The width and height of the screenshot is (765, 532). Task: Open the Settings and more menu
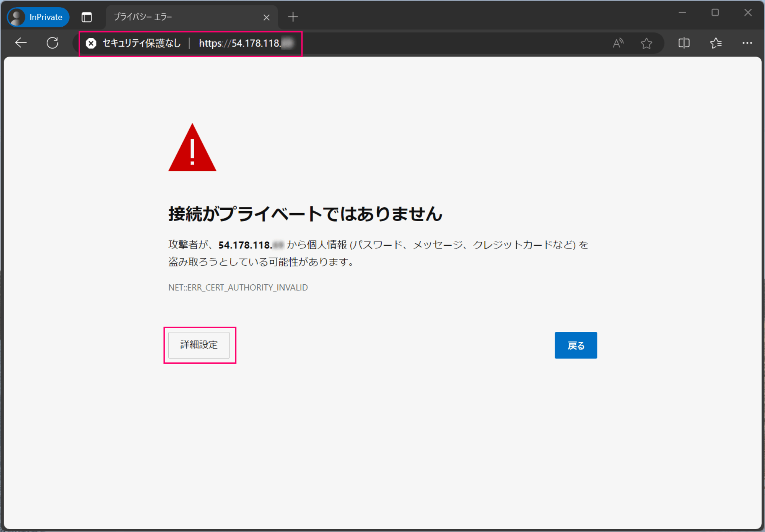coord(747,43)
